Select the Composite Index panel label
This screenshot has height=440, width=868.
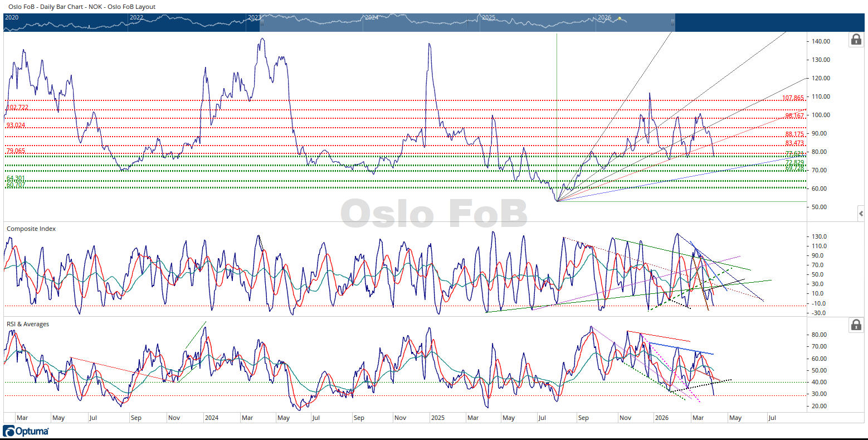click(31, 229)
